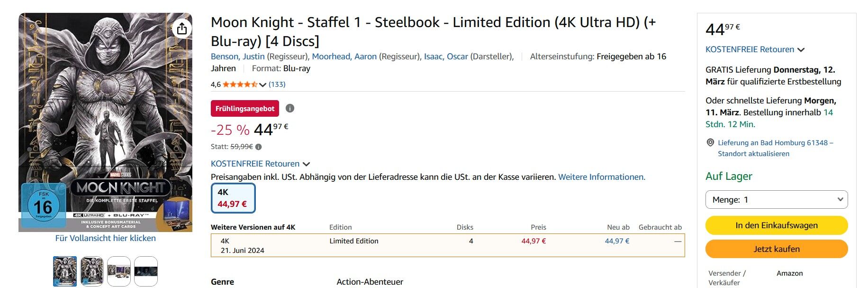Click Neu ab 44,97 € offer link

tap(617, 241)
